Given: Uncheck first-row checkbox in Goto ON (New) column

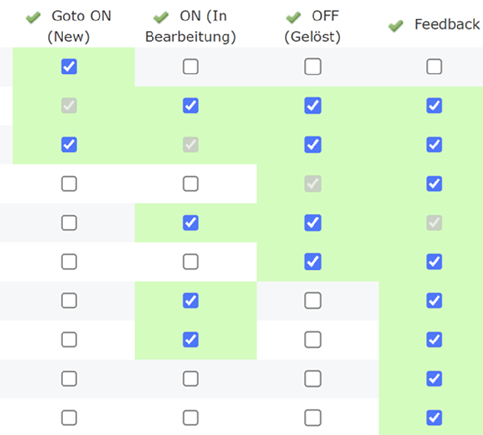Looking at the screenshot, I should coord(69,67).
